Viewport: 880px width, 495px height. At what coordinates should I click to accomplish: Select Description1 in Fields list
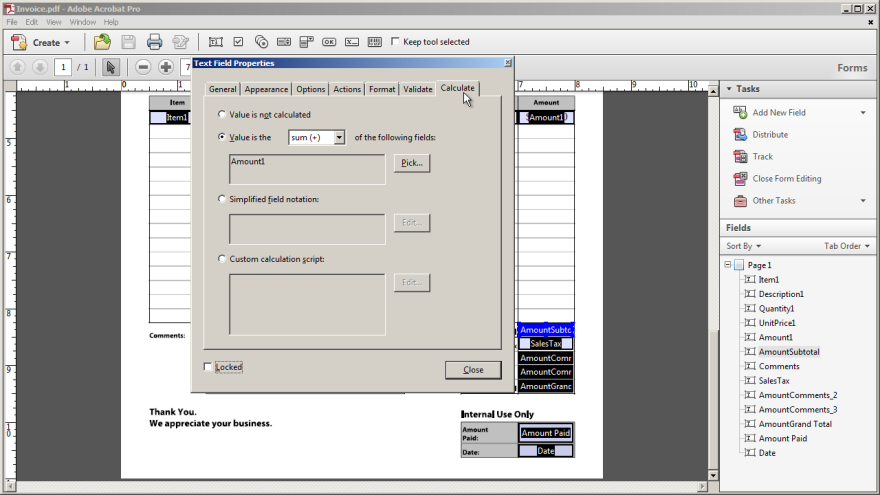point(781,294)
